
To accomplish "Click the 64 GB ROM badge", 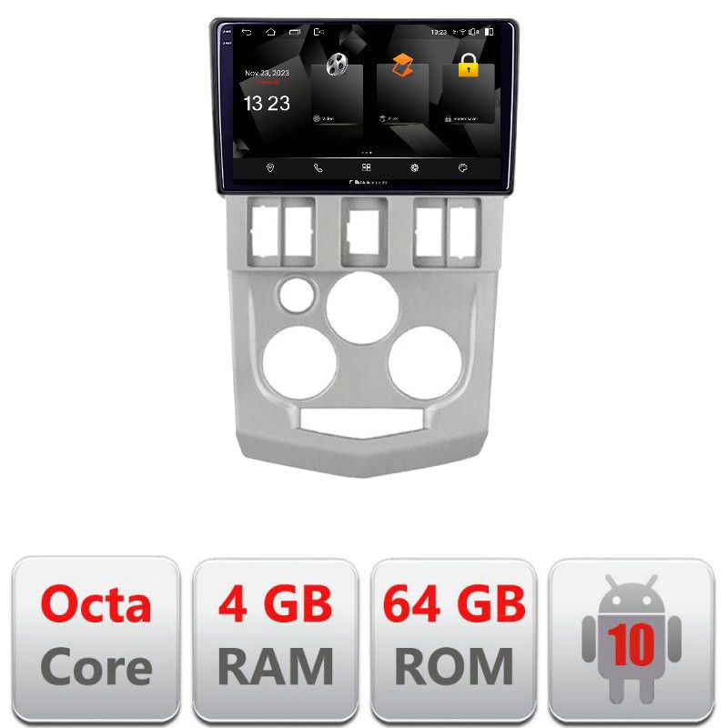I will tap(454, 641).
